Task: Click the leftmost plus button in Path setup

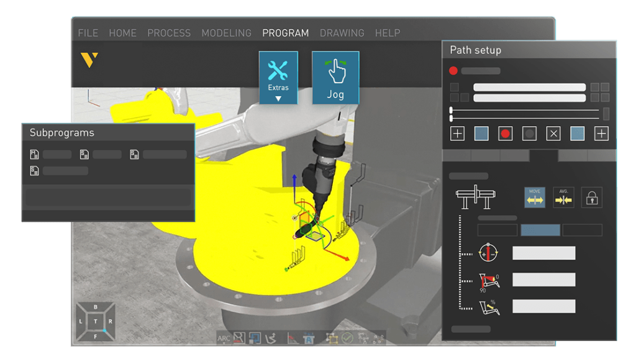Action: coord(457,134)
